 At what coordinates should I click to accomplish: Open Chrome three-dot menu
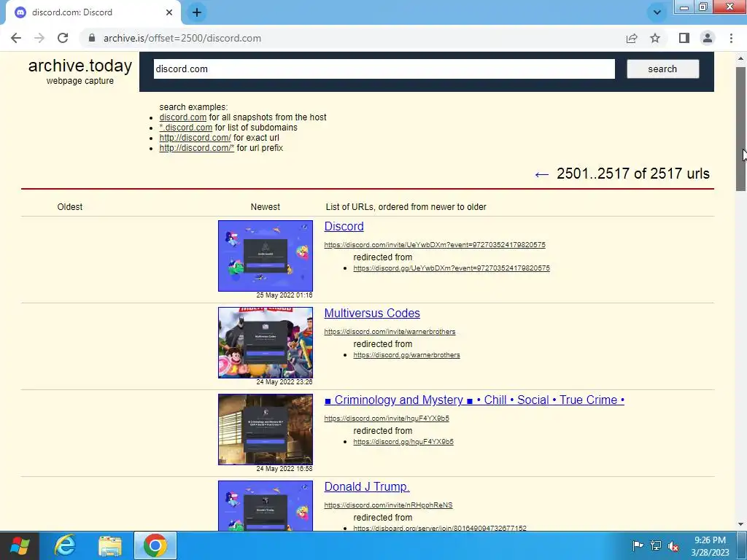pos(731,38)
